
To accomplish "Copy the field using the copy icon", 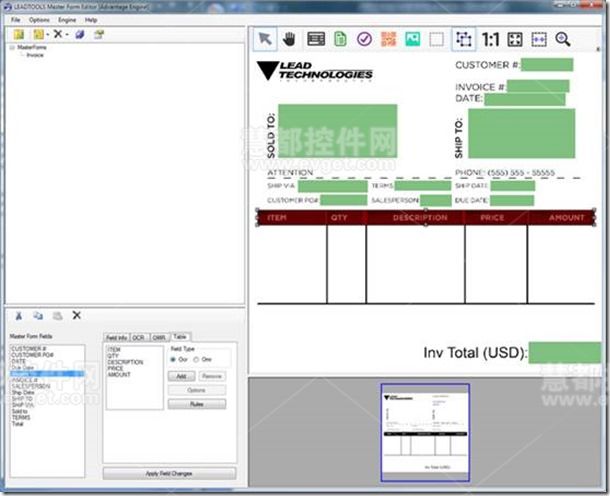I will (x=38, y=315).
